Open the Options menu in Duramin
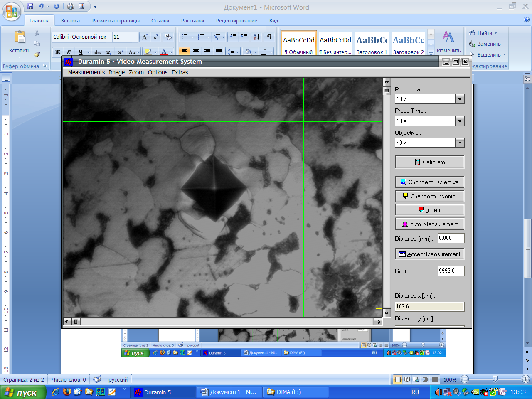Image resolution: width=532 pixels, height=399 pixels. click(x=158, y=72)
